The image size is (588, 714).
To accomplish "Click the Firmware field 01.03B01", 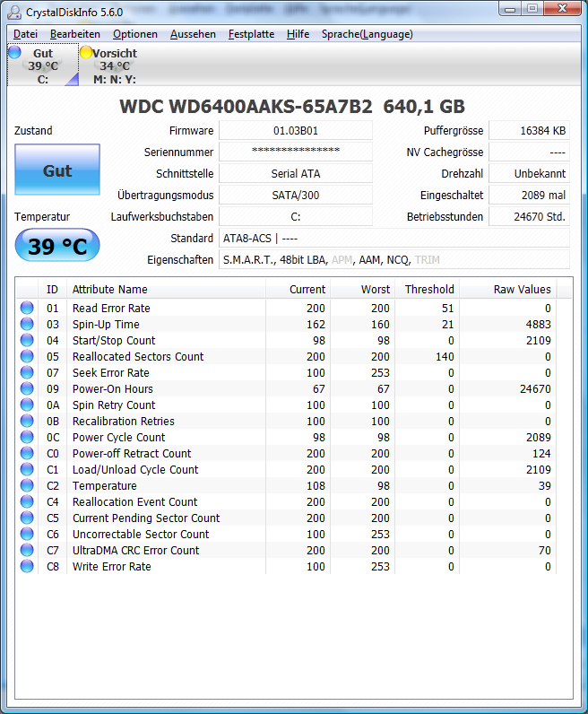I will coord(296,131).
